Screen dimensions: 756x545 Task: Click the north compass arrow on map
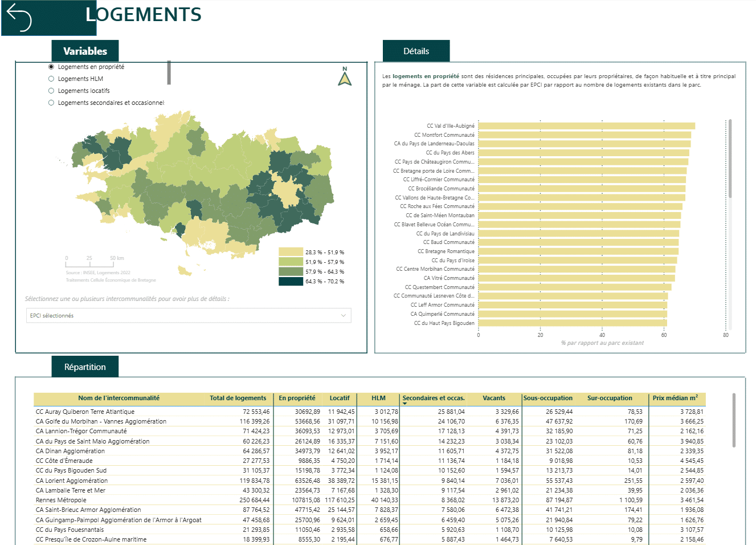coord(345,76)
